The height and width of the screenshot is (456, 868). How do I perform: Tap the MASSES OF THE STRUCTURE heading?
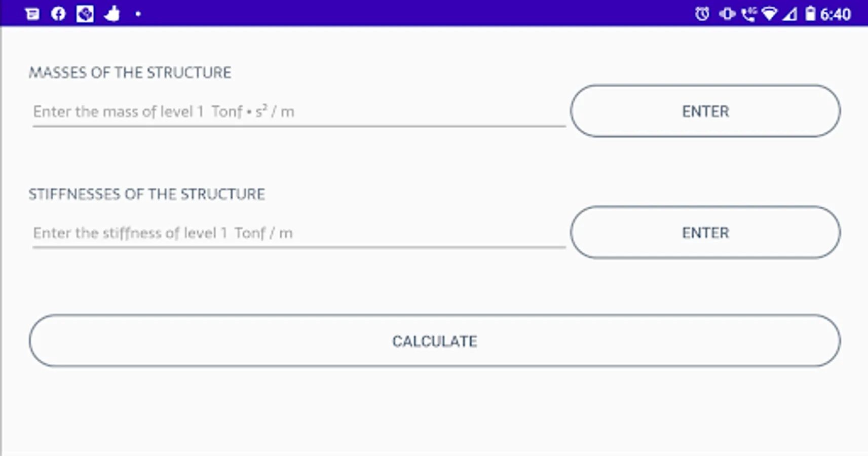point(130,72)
